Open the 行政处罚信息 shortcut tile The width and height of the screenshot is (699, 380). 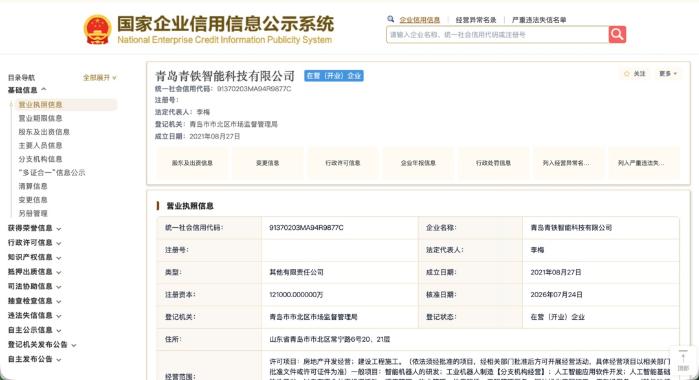pos(493,163)
